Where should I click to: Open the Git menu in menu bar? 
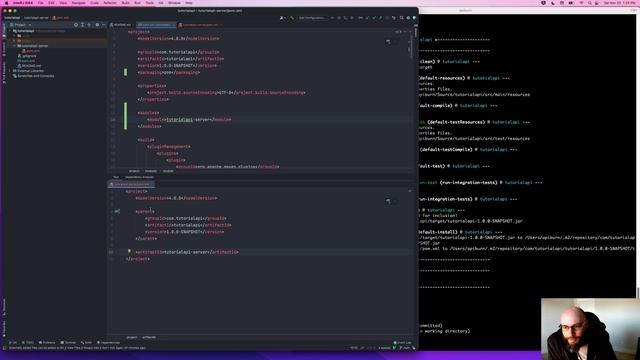point(161,3)
